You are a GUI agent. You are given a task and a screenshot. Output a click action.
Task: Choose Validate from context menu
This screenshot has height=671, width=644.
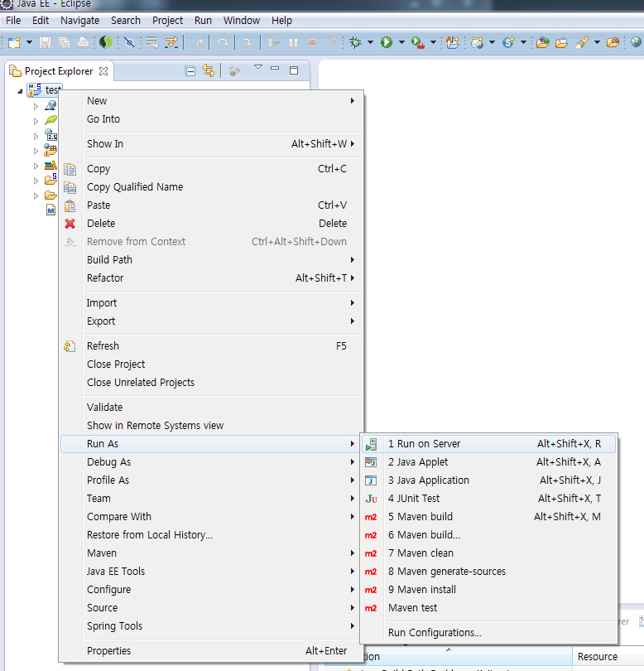coord(212,408)
